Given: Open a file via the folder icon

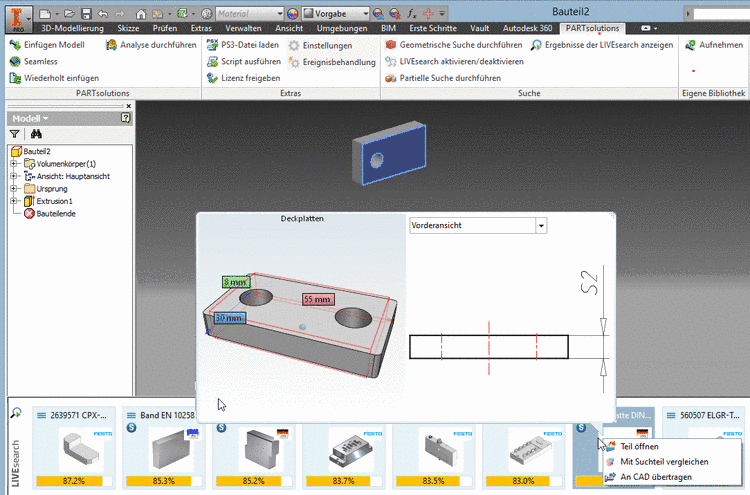Looking at the screenshot, I should point(70,14).
